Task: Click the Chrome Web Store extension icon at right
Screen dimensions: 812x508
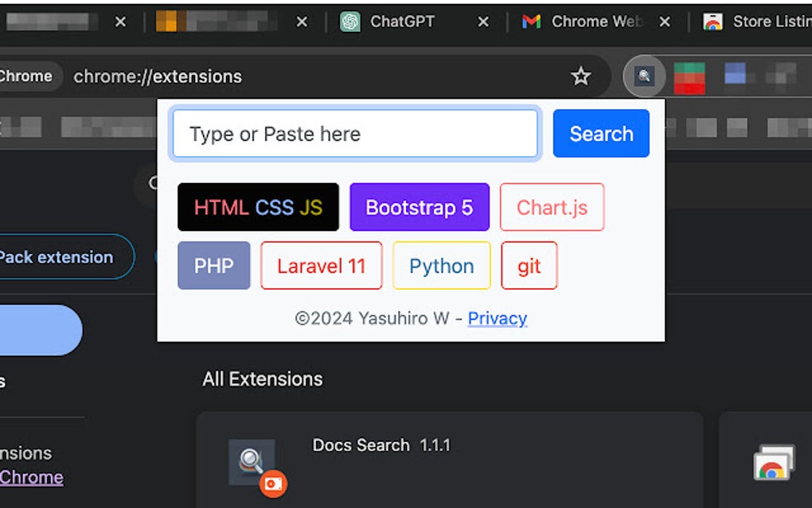Action: [x=774, y=463]
